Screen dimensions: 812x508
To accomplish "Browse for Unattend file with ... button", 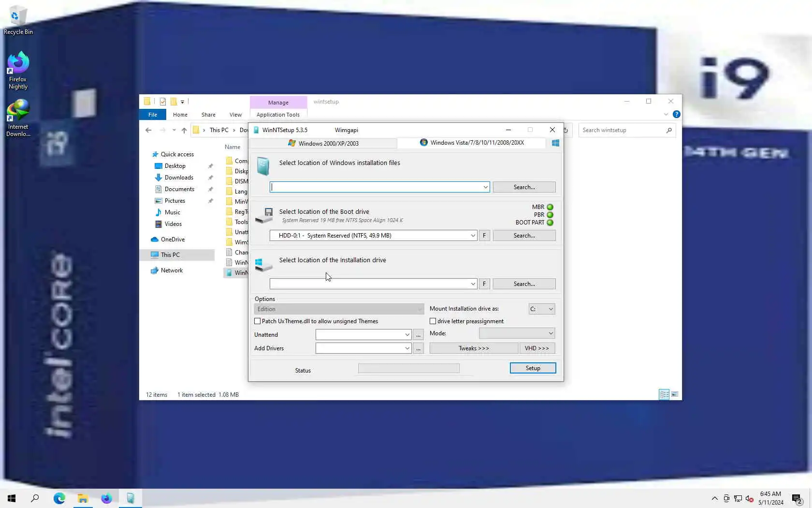I will pos(419,335).
